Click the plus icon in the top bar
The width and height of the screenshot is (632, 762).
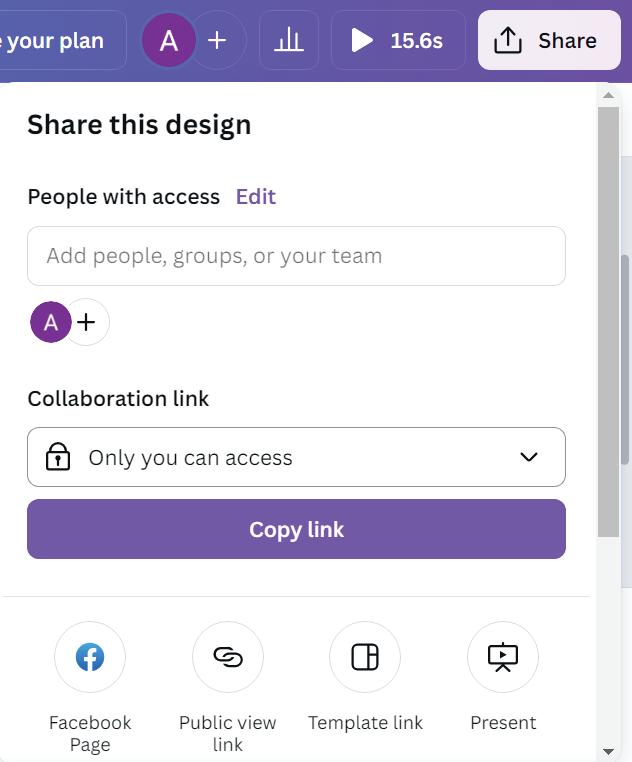(x=217, y=40)
